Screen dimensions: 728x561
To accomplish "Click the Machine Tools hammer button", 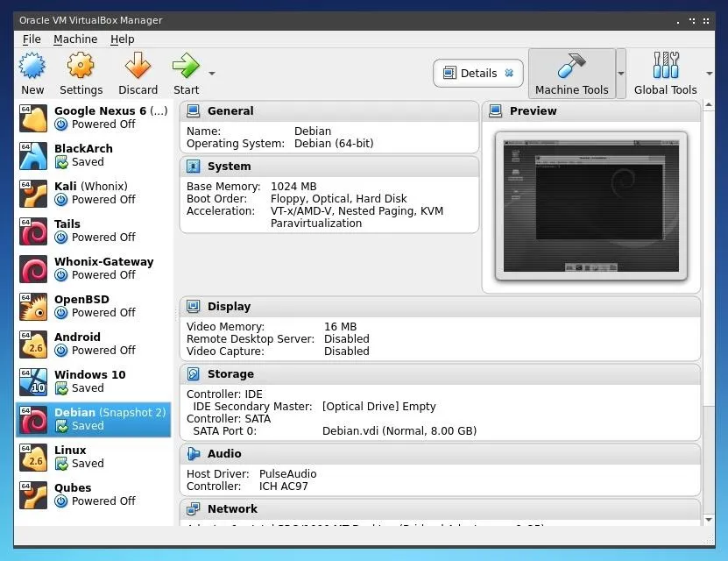I will [x=572, y=74].
